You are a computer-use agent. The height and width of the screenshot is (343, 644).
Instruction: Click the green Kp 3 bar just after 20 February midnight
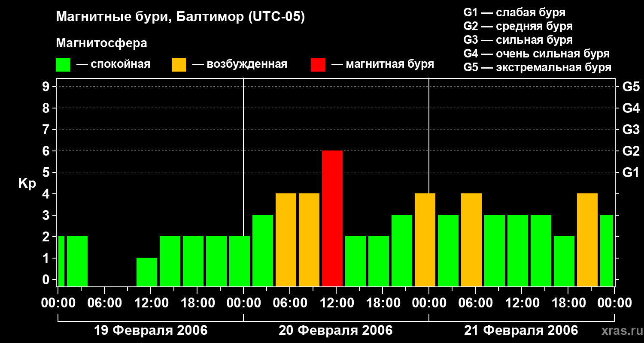pos(263,251)
